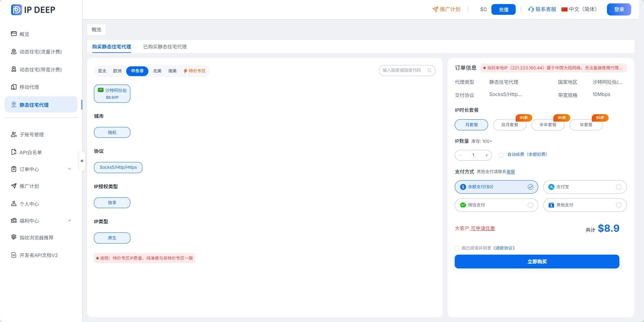
Task: Click the search magnifier in country field
Action: [x=429, y=70]
